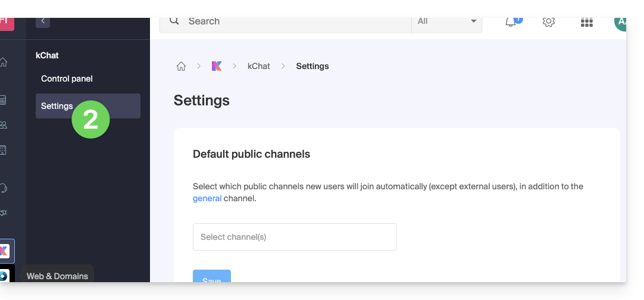This screenshot has height=300, width=644.
Task: Click the home icon in the breadcrumb
Action: click(182, 66)
